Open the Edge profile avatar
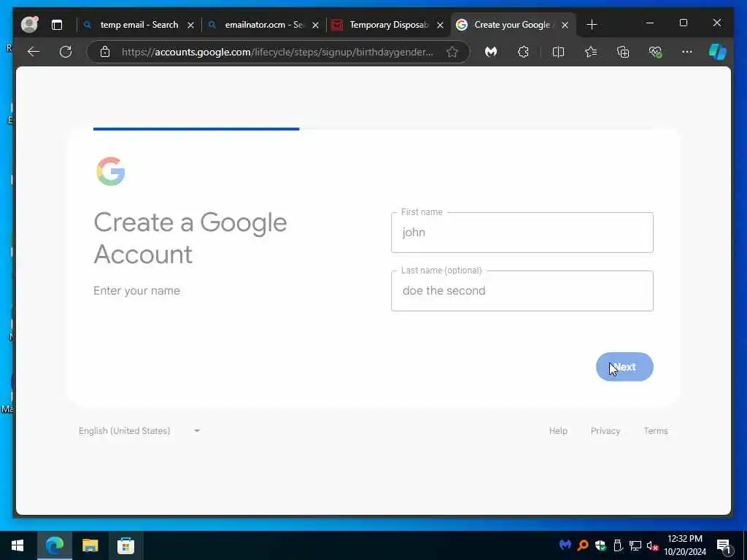This screenshot has width=747, height=560. click(x=29, y=24)
